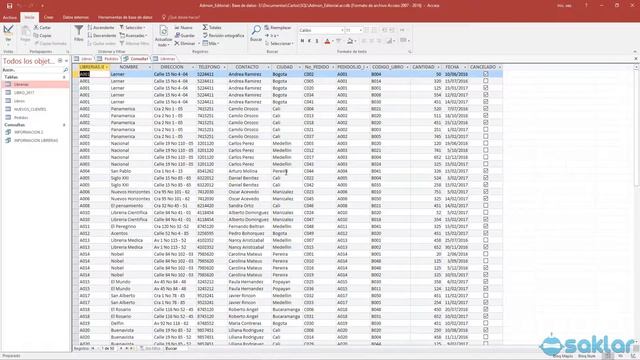640x360 pixels.
Task: Switch to the Crear ribbon tab
Action: pyautogui.click(x=49, y=17)
